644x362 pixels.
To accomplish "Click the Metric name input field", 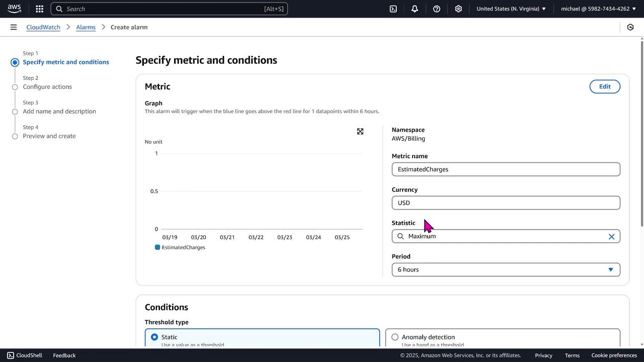I will point(506,169).
